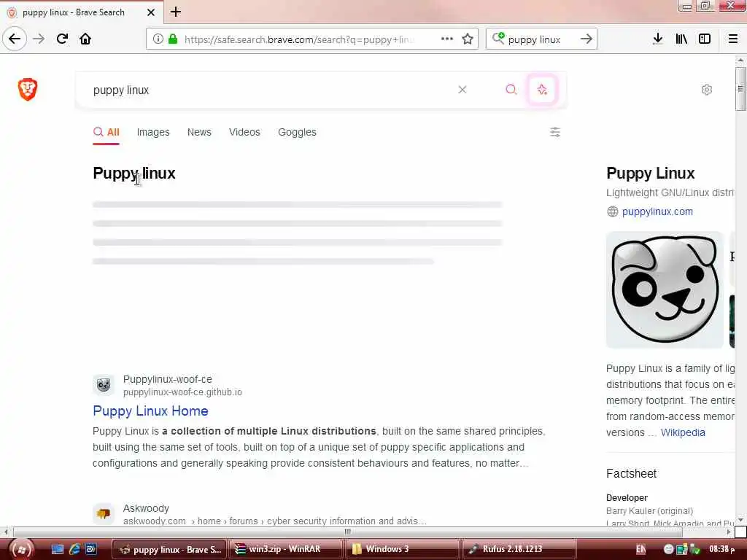The width and height of the screenshot is (747, 560).
Task: Switch to Rufus 2.18.1213 taskbar button
Action: click(x=519, y=549)
